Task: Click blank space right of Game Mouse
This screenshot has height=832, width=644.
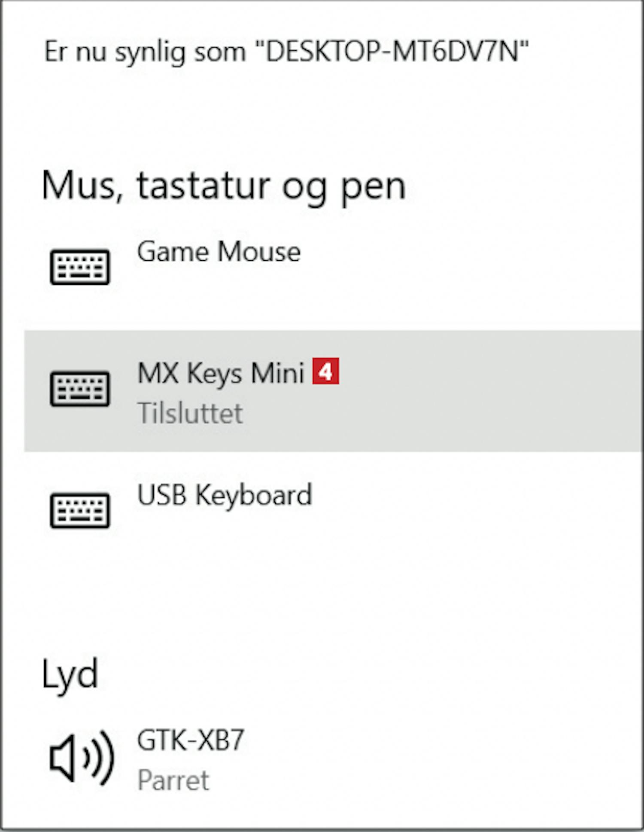Action: tap(472, 266)
